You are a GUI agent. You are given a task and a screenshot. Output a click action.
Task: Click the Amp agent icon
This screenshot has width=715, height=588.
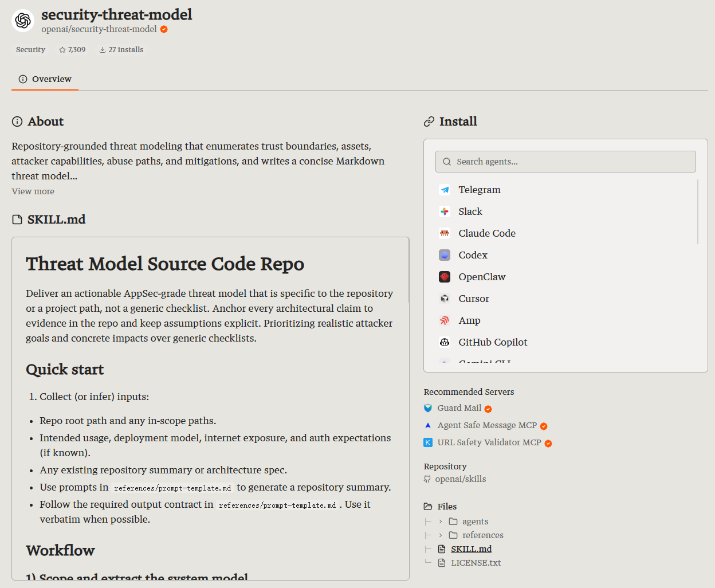click(x=445, y=320)
